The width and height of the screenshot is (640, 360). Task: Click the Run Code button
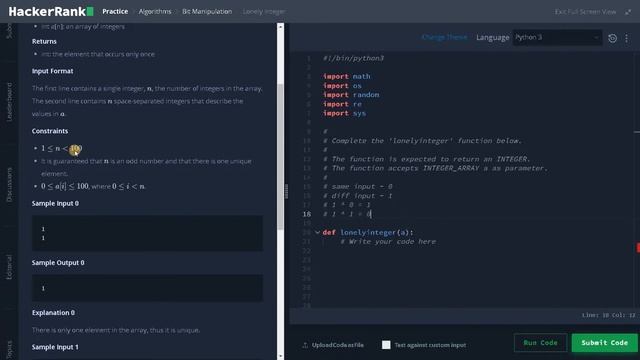(x=540, y=342)
